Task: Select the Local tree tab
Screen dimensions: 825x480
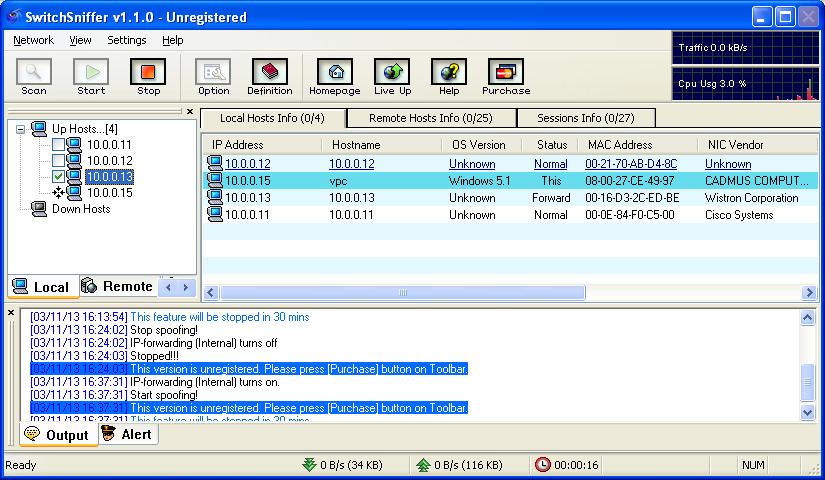Action: [43, 287]
